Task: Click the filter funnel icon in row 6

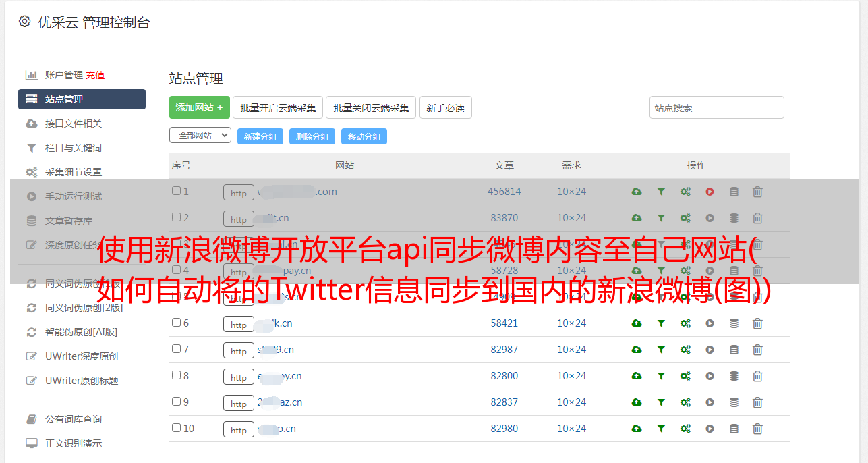Action: 661,323
